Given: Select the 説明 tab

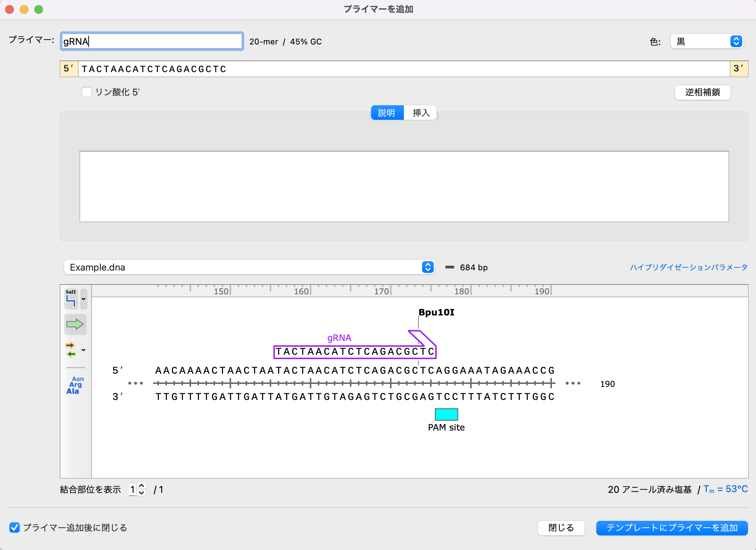Looking at the screenshot, I should tap(387, 113).
